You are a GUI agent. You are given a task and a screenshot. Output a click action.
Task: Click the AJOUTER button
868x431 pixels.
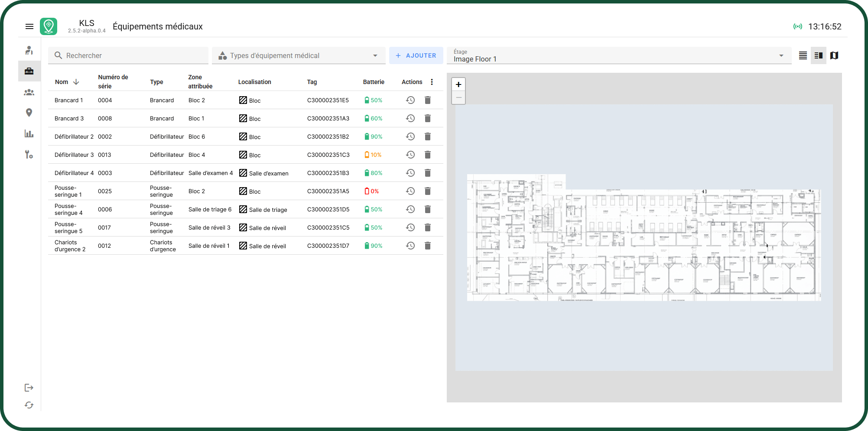[416, 55]
